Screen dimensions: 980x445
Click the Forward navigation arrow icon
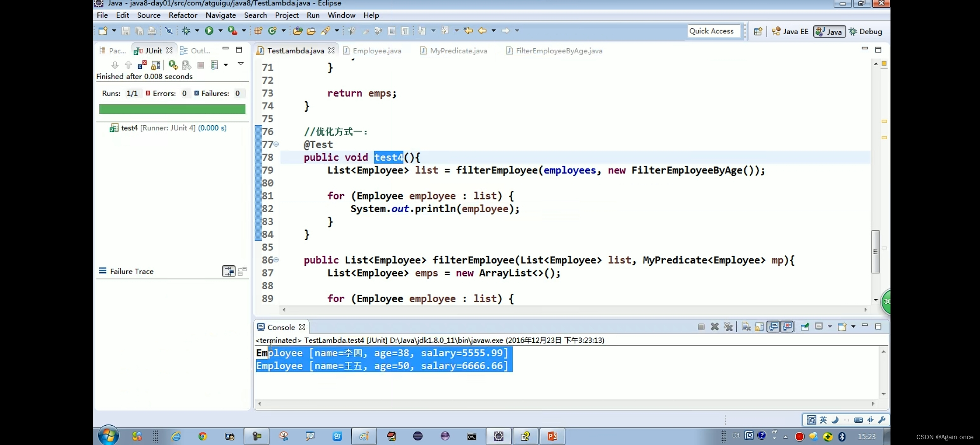[x=505, y=30]
